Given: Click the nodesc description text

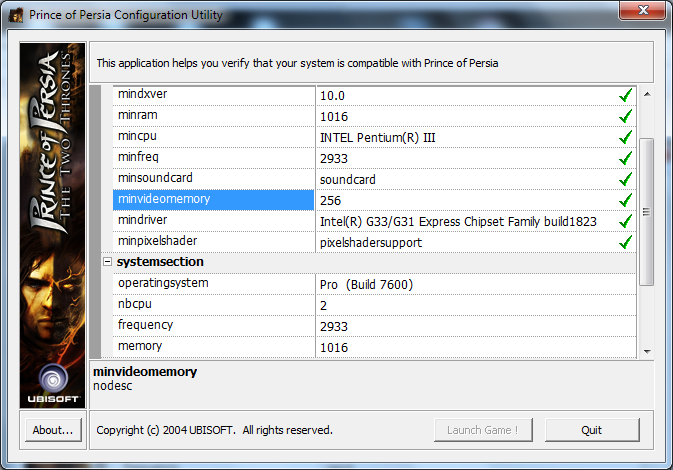Looking at the screenshot, I should (x=112, y=386).
